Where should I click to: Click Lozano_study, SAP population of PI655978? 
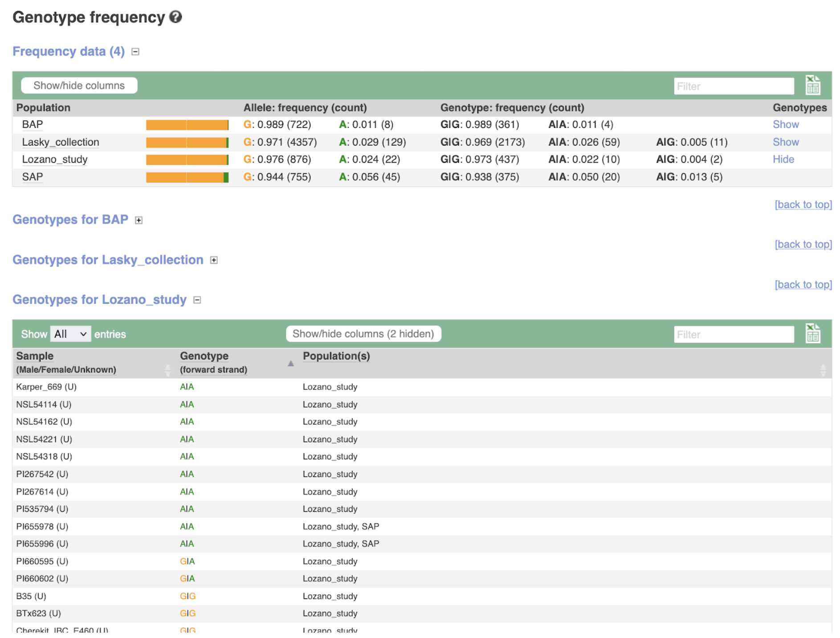pyautogui.click(x=341, y=527)
